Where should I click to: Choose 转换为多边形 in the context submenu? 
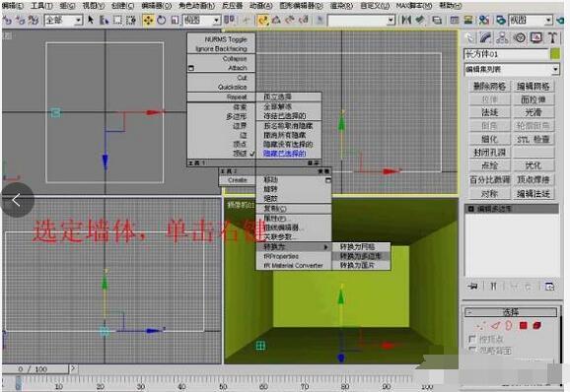coord(361,256)
